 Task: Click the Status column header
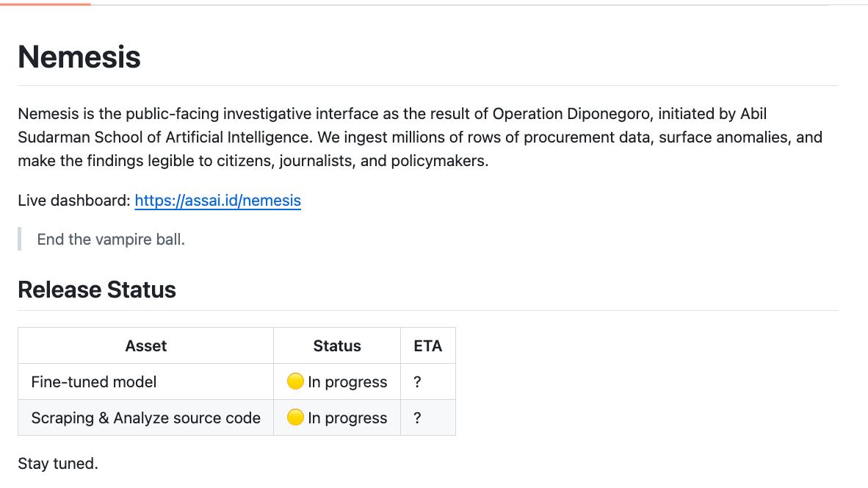point(337,346)
